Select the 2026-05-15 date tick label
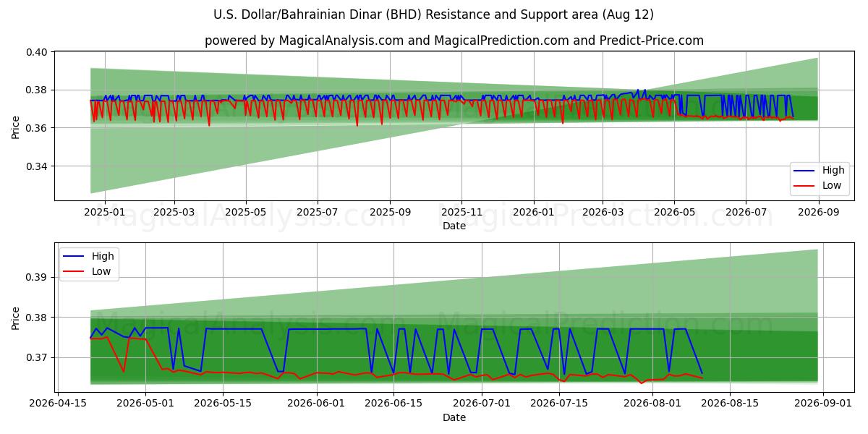This screenshot has width=868, height=434. tap(223, 404)
